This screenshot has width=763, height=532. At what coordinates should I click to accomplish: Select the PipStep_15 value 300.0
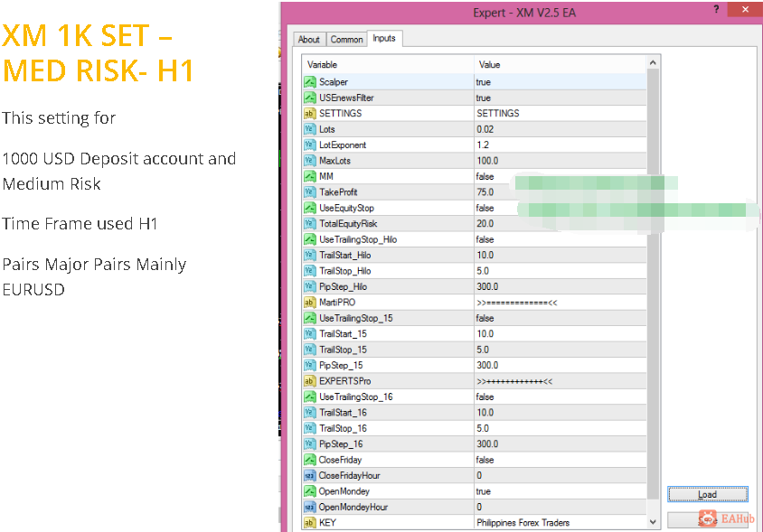coord(560,365)
